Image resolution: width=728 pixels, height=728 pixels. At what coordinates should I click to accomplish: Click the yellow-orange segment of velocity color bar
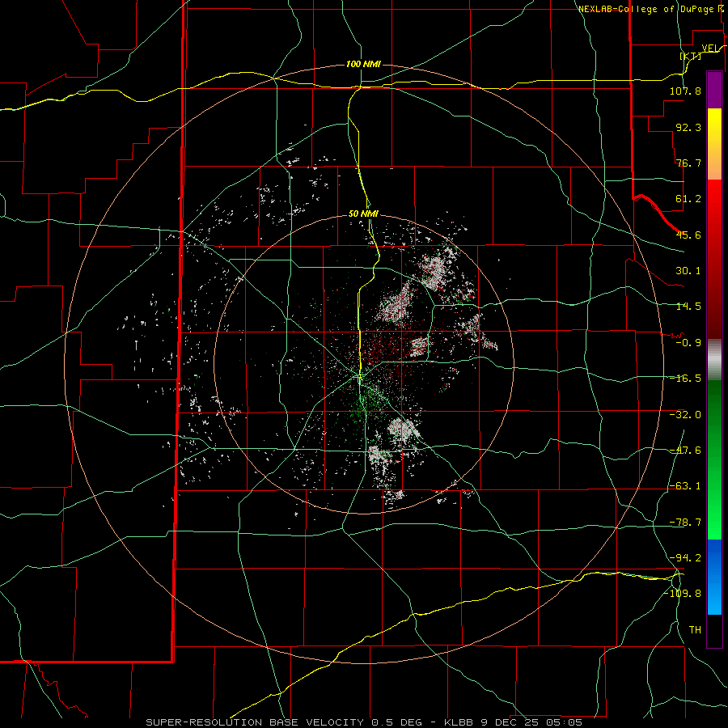[x=714, y=144]
